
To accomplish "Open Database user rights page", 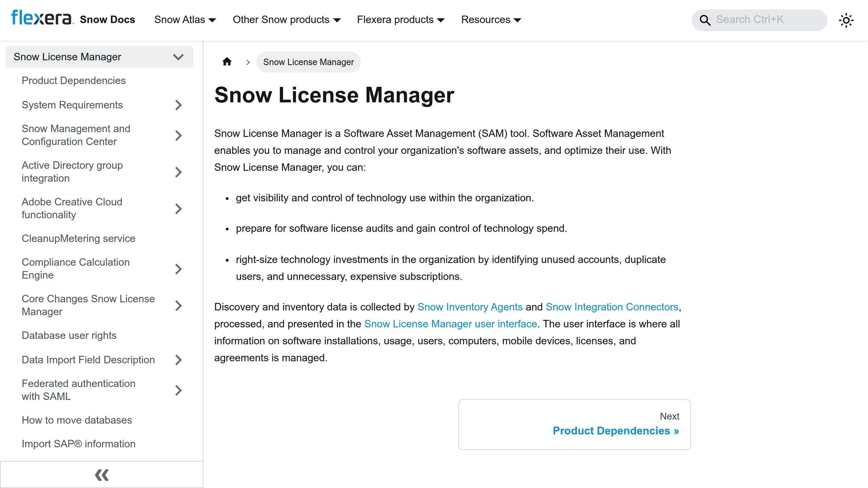I will tap(69, 335).
